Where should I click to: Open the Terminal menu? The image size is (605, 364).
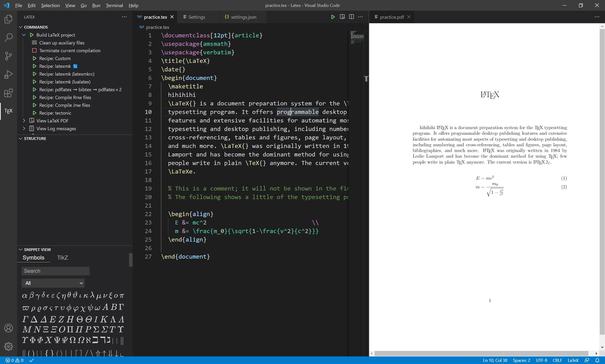coord(114,5)
